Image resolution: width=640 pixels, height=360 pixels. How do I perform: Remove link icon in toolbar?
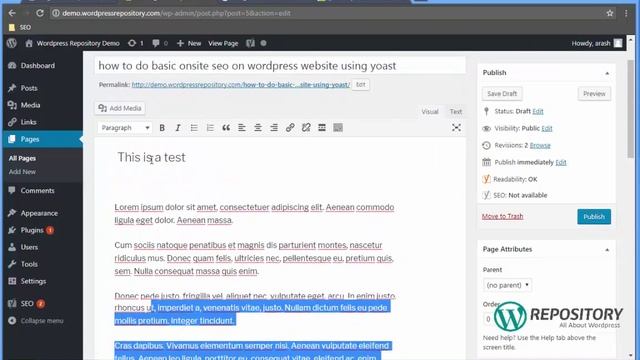pyautogui.click(x=306, y=128)
